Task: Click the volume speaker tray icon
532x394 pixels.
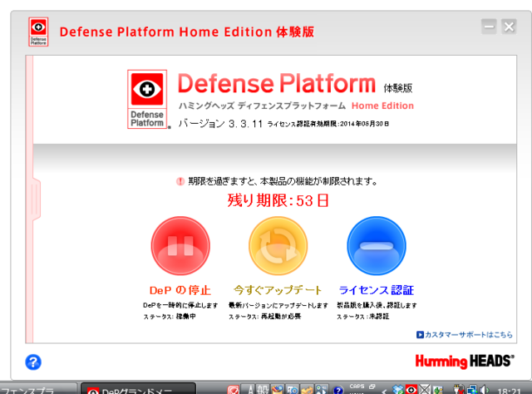Action: (x=484, y=390)
